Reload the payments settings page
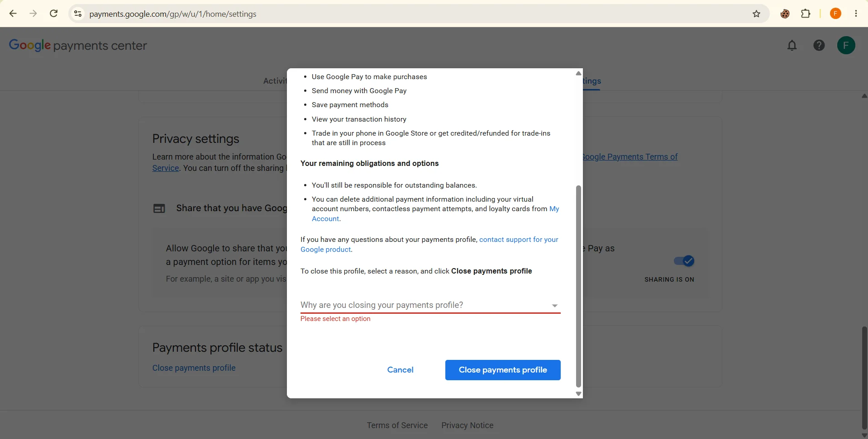 click(x=53, y=14)
